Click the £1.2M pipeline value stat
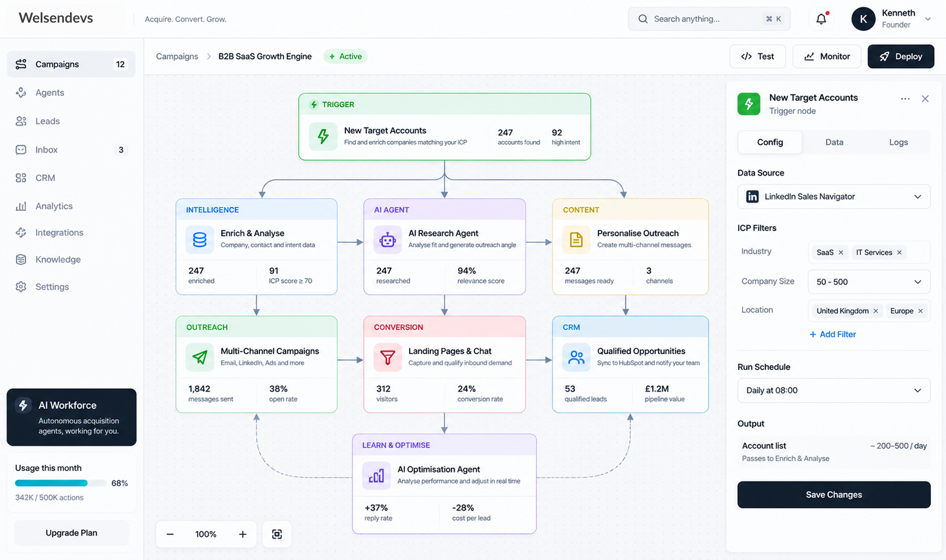 pyautogui.click(x=664, y=393)
